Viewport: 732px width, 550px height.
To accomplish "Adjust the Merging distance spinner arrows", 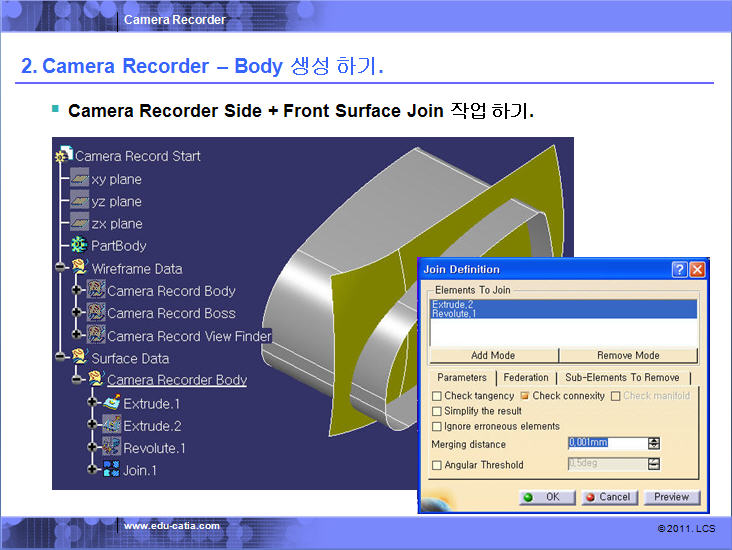I will click(654, 443).
